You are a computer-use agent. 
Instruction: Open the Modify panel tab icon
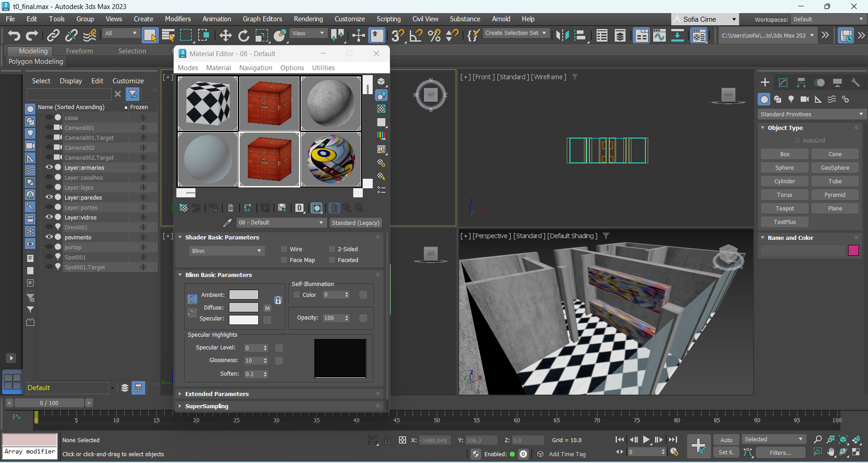pyautogui.click(x=783, y=82)
